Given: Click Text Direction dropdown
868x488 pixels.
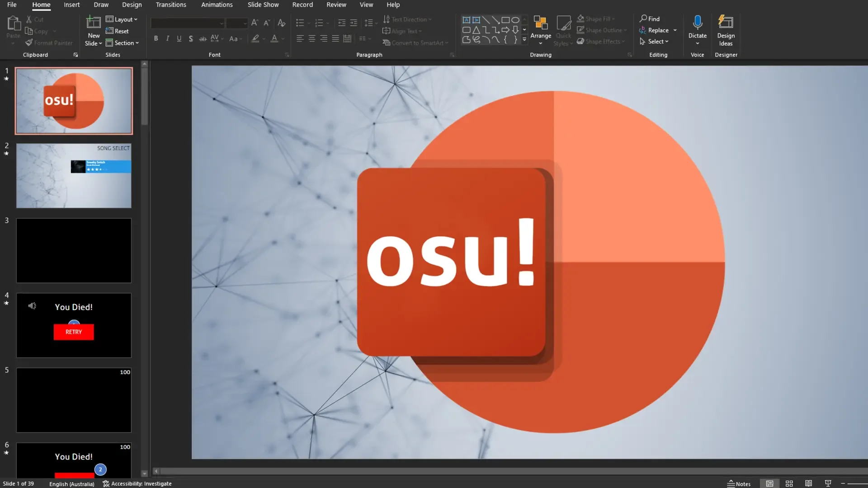Looking at the screenshot, I should click(407, 19).
